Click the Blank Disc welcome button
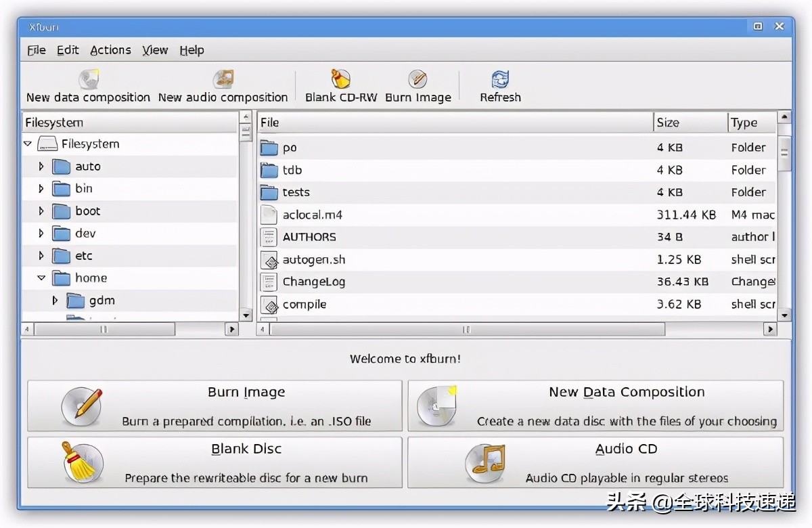Image resolution: width=812 pixels, height=528 pixels. 215,462
